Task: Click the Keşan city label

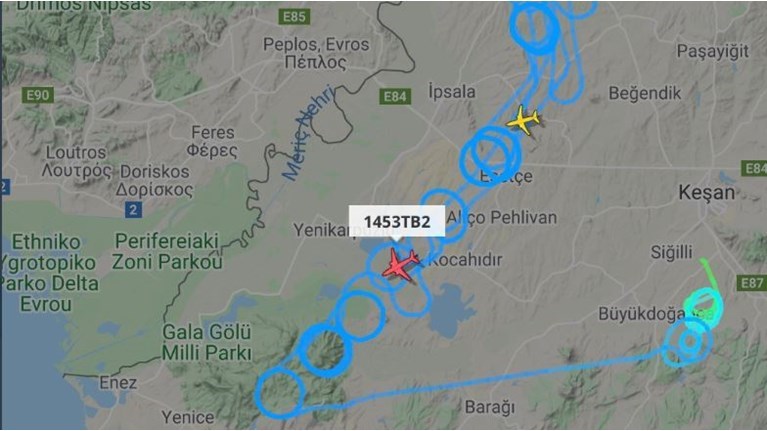Action: coord(706,193)
